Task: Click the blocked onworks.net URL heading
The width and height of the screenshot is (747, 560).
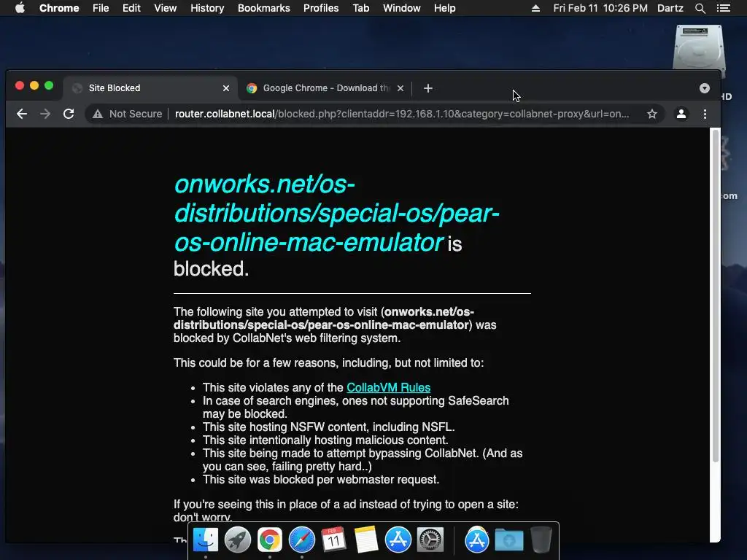Action: (x=336, y=213)
